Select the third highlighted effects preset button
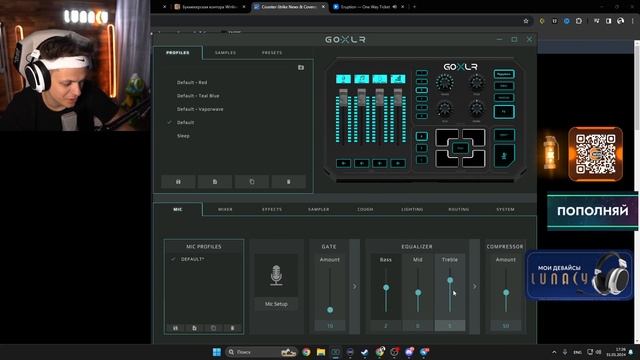This screenshot has width=640, height=360. click(422, 90)
